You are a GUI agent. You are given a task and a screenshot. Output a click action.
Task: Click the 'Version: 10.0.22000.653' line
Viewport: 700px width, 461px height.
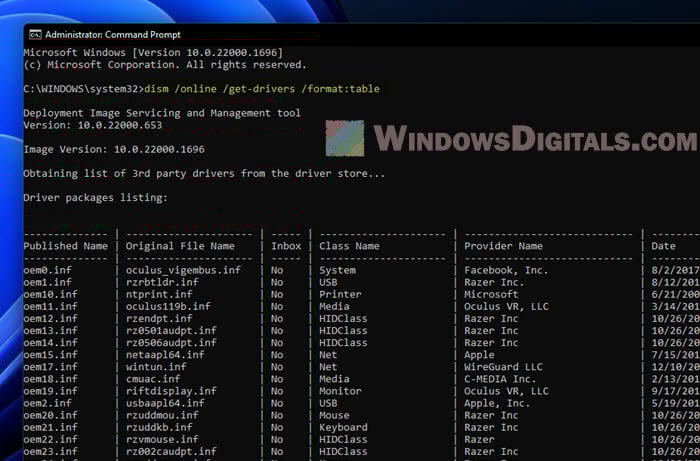point(93,125)
